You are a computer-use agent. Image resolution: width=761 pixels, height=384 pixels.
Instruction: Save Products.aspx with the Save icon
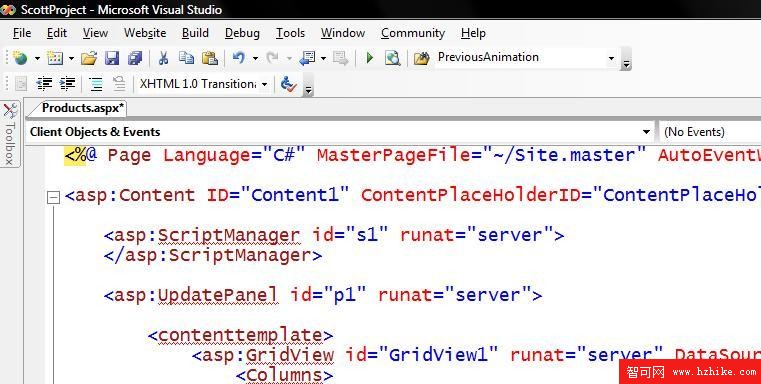(112, 58)
